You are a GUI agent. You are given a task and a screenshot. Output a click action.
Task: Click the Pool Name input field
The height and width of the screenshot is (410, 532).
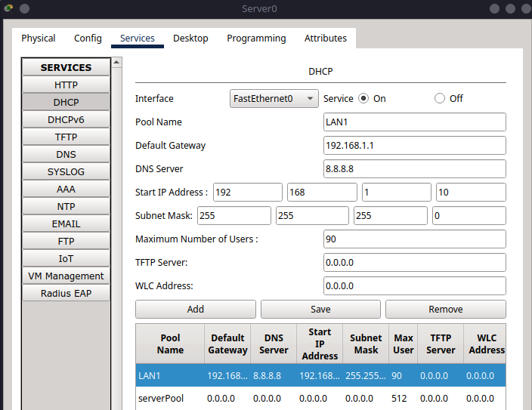pos(414,122)
